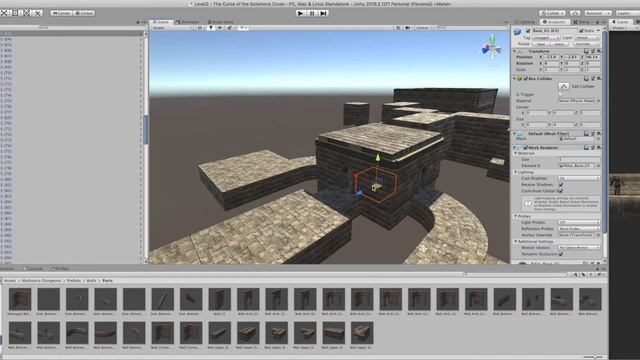Viewport: 640px width, 360px height.
Task: Toggle the Dynamic Occlusion checkbox
Action: click(x=560, y=254)
